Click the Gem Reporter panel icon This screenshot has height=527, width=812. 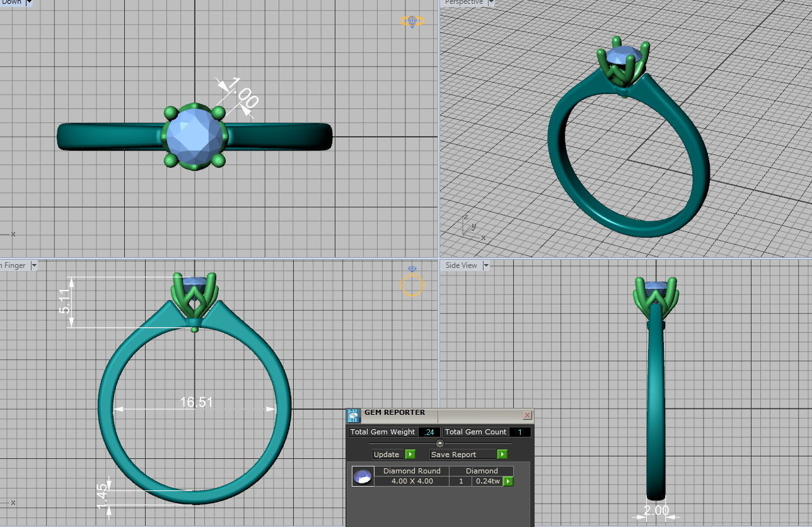coord(354,415)
